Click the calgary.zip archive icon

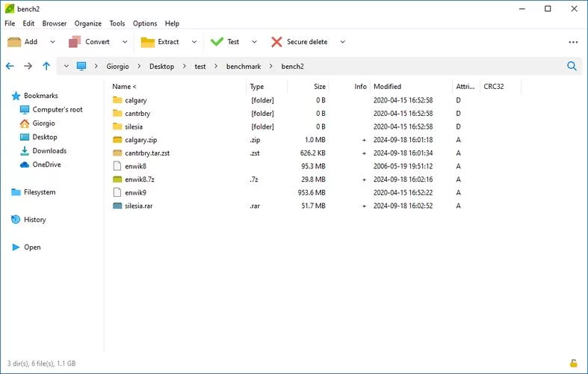117,140
